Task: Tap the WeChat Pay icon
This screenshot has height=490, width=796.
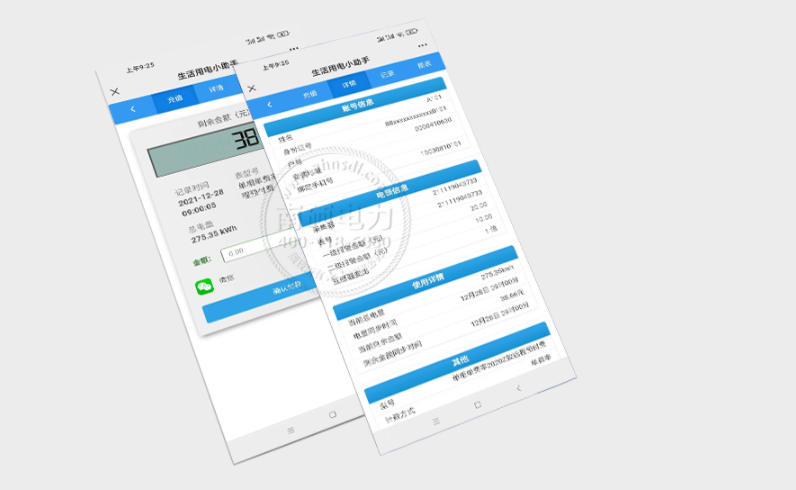Action: (x=204, y=287)
